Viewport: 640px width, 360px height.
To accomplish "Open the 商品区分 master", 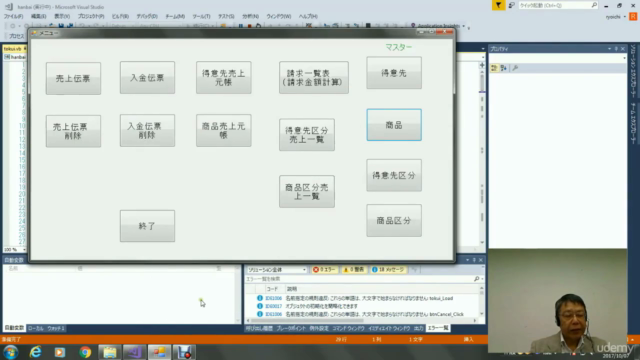I will click(394, 221).
